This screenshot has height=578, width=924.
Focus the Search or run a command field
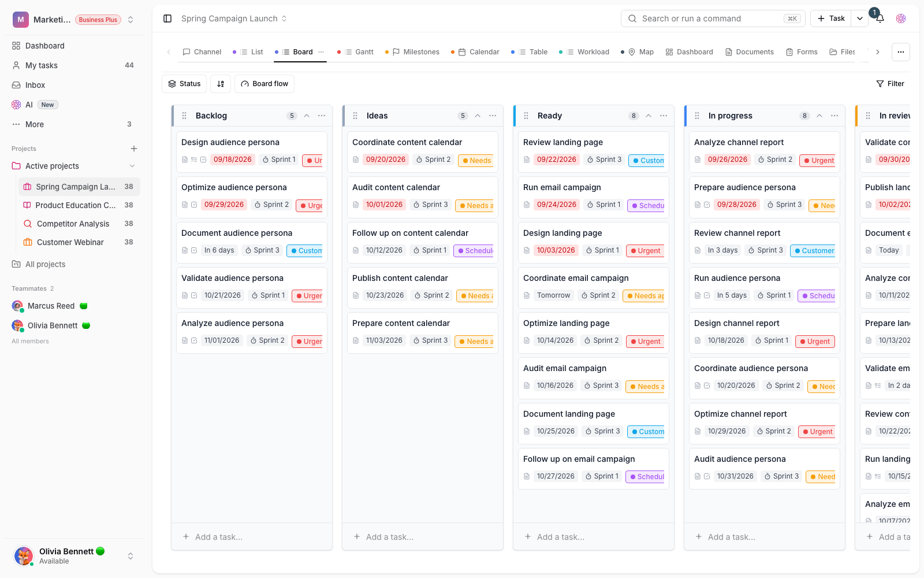point(713,18)
